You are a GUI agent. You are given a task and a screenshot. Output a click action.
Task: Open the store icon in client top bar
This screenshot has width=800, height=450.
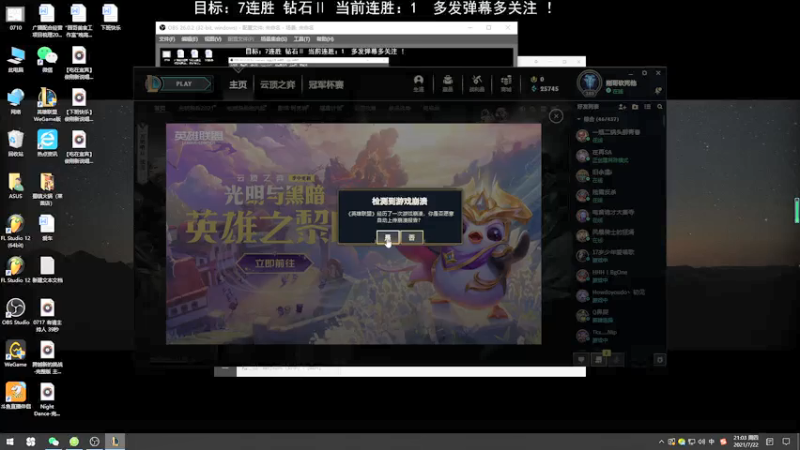click(506, 83)
